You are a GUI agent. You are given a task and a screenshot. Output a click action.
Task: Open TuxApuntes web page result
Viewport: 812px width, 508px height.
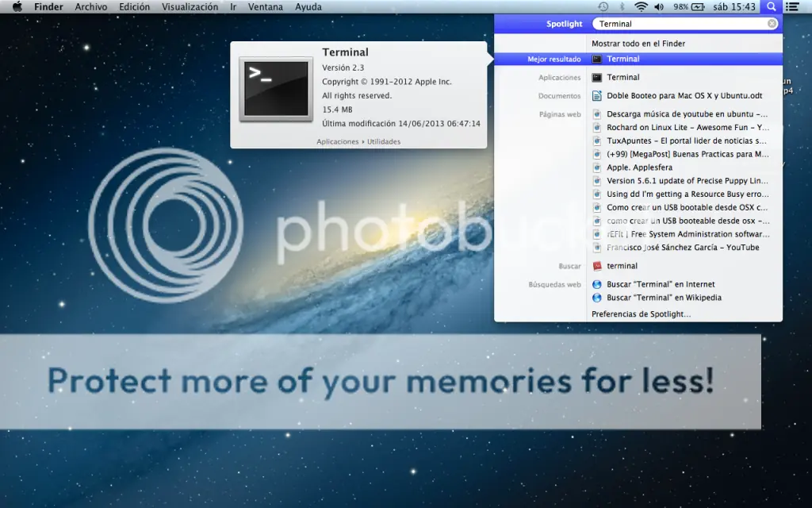pos(687,141)
